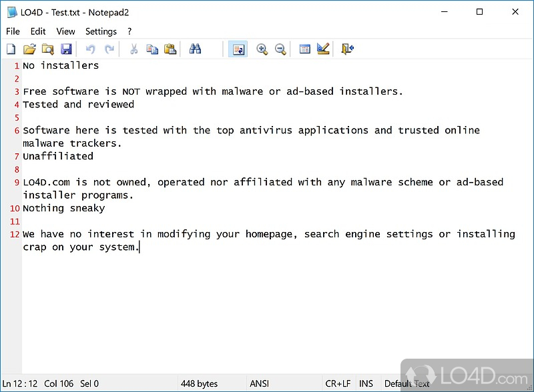Minimize the Notepad2 window

pos(445,12)
